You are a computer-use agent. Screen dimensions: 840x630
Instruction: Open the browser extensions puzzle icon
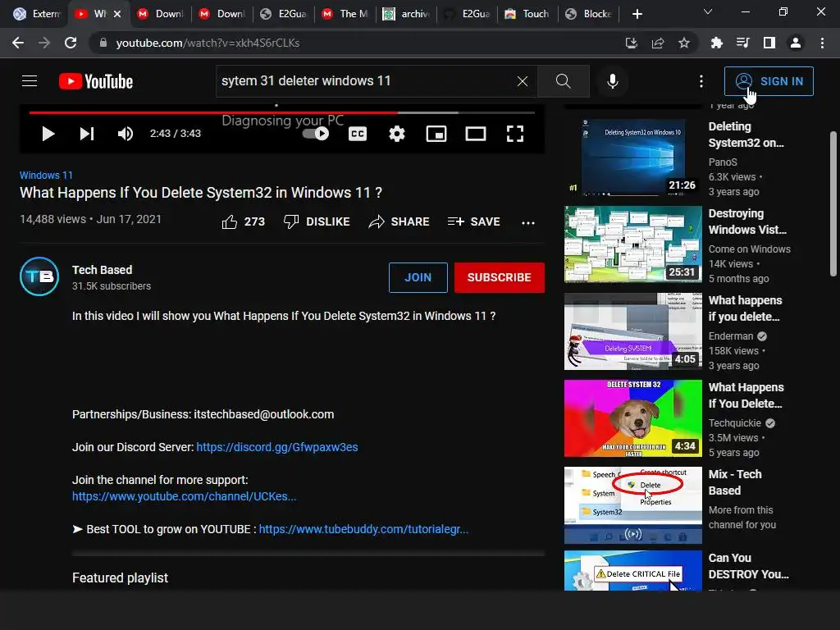pos(716,43)
